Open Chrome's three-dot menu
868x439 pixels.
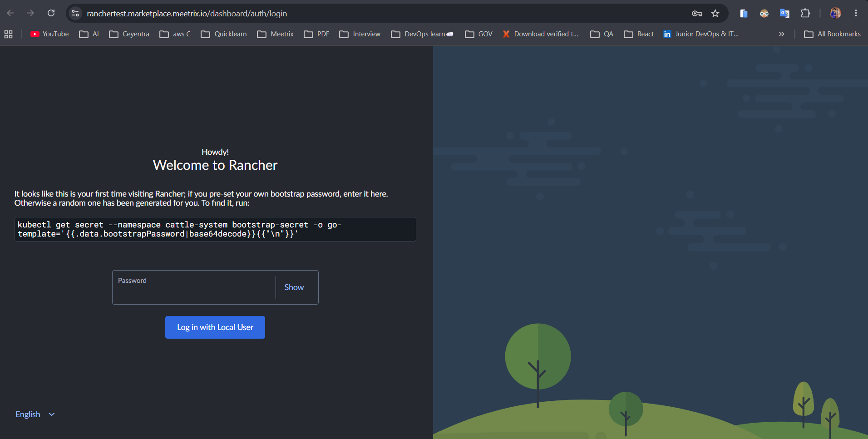[x=856, y=13]
